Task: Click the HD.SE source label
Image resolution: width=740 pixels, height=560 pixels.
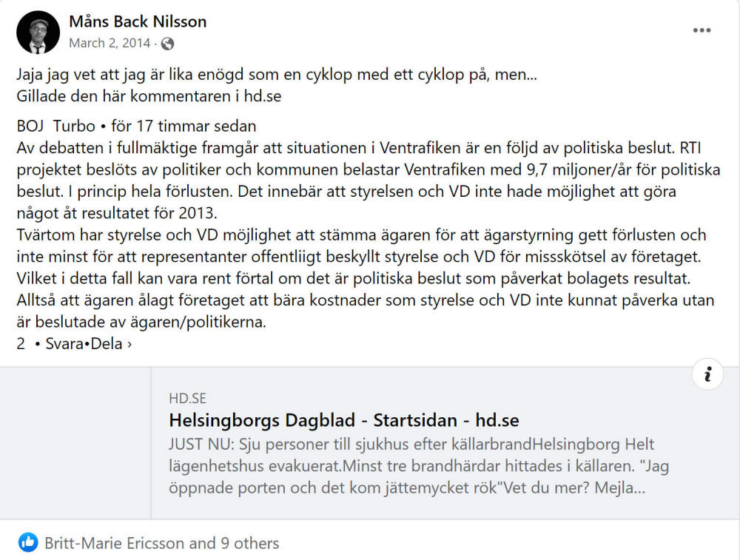Action: point(187,399)
